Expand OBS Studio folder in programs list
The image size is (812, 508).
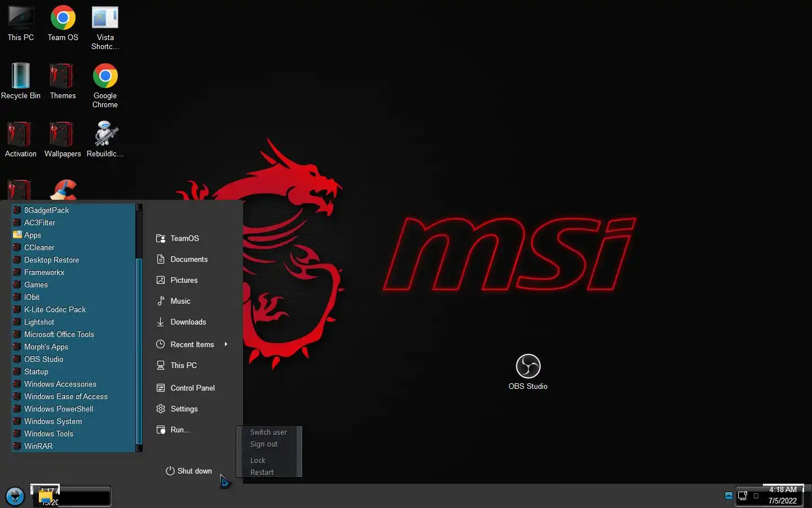pos(74,359)
